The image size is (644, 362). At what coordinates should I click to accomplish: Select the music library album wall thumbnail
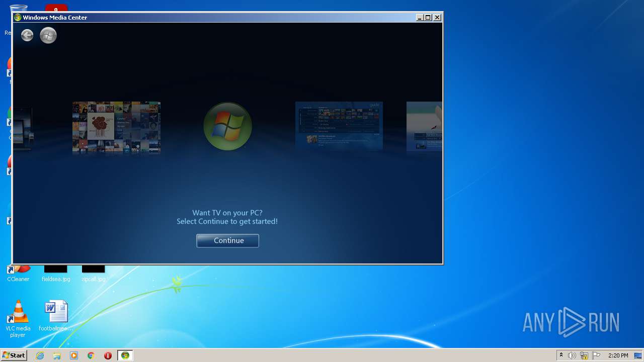point(116,127)
